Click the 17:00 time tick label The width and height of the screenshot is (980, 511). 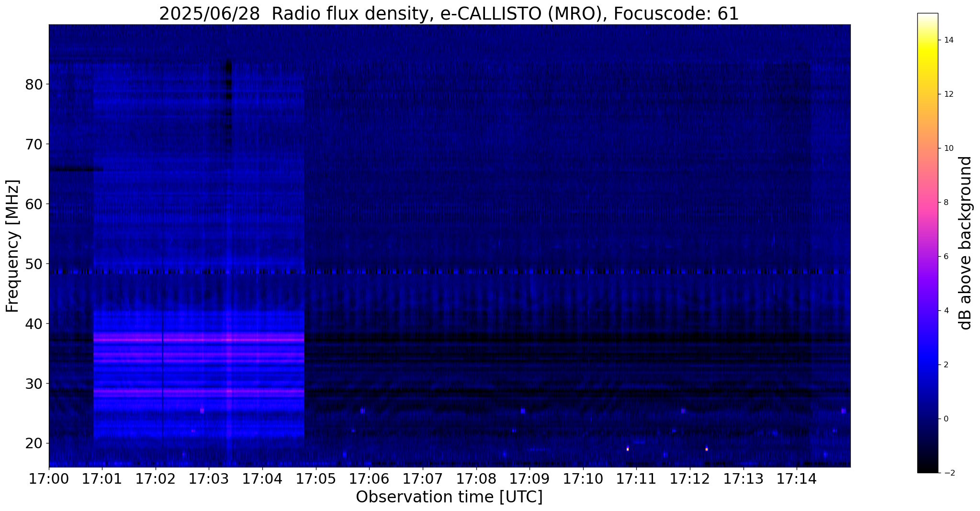pos(49,479)
